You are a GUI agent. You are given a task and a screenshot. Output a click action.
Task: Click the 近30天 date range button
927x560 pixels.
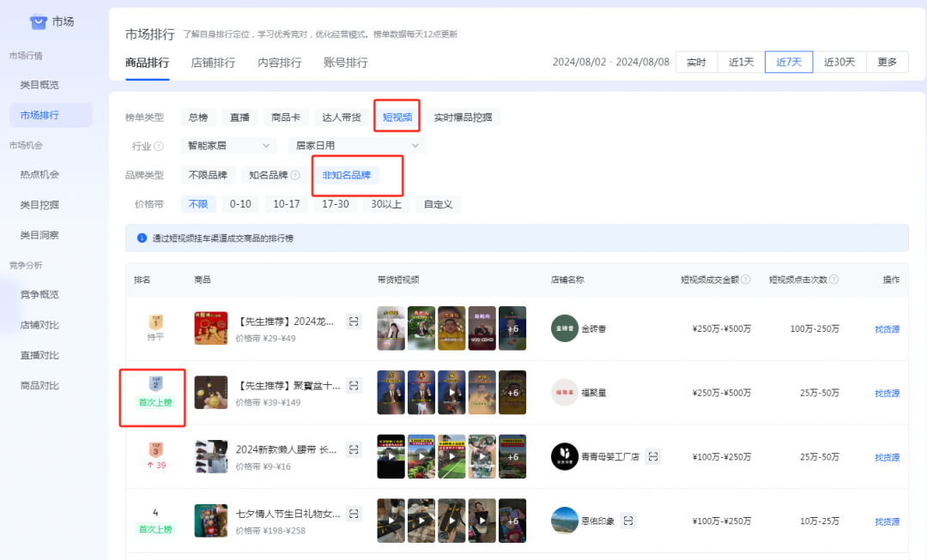pos(839,62)
